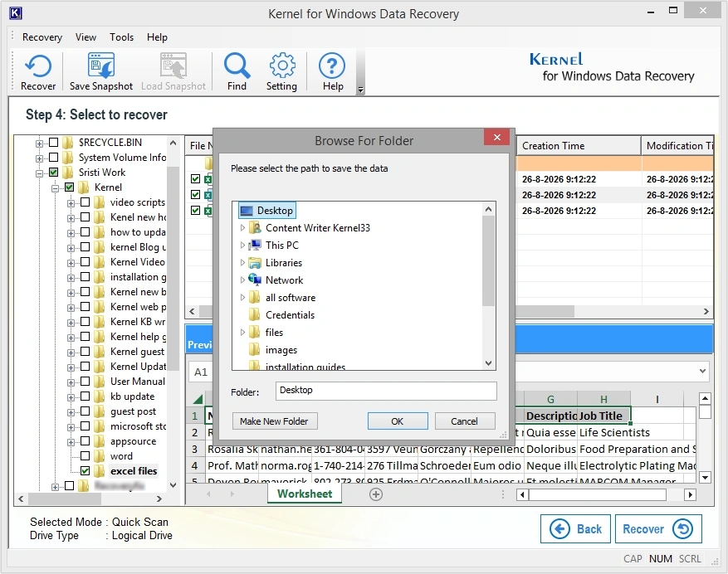Switch to the Worksheet tab
728x574 pixels.
pos(305,494)
